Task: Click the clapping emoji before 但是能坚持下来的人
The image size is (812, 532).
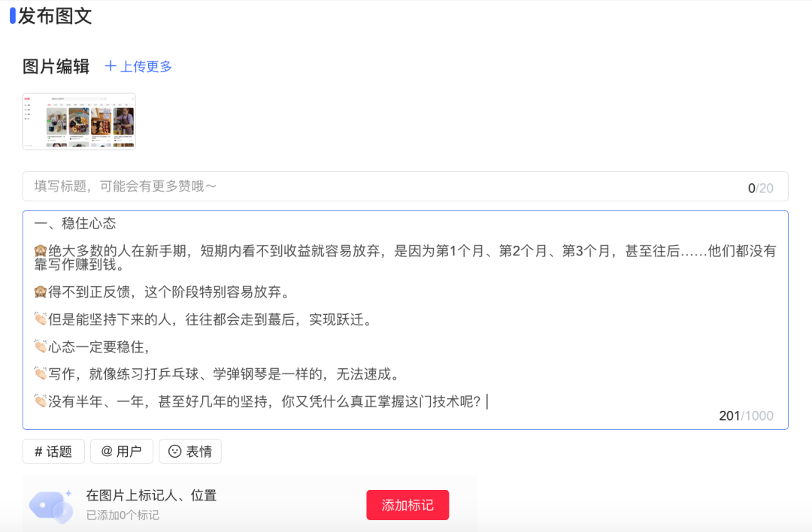Action: pyautogui.click(x=41, y=319)
